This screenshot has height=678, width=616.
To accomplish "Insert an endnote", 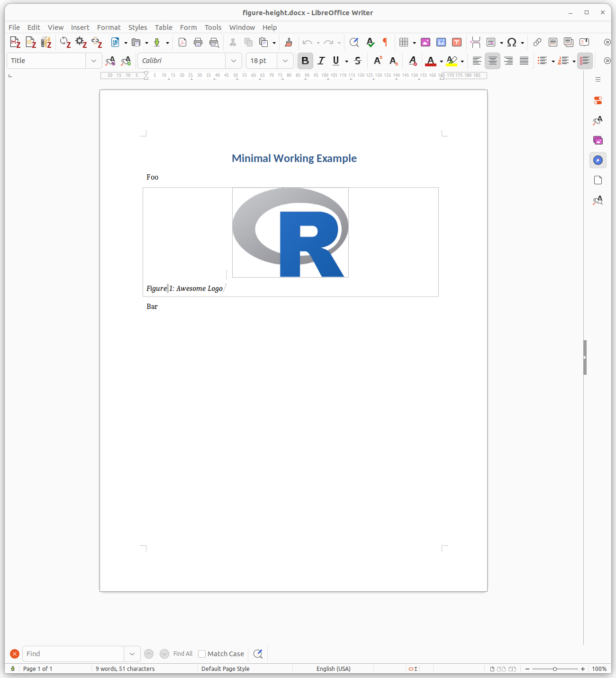I will pos(569,43).
